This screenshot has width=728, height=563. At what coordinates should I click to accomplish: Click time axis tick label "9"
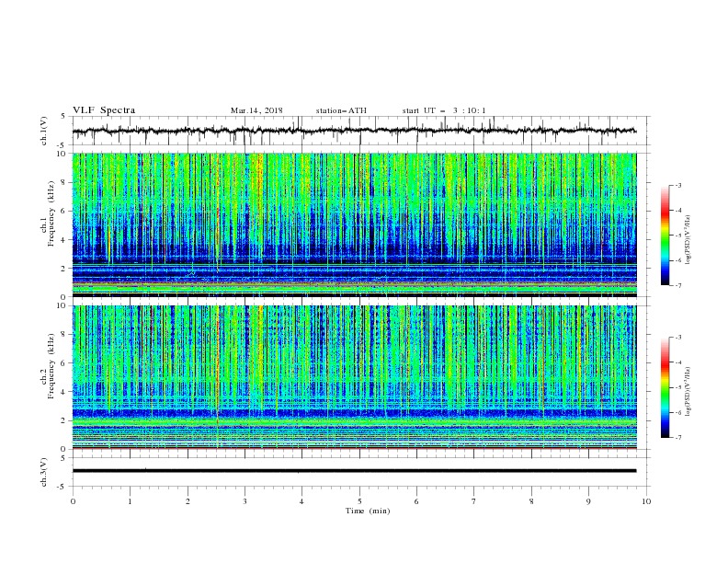pos(588,501)
